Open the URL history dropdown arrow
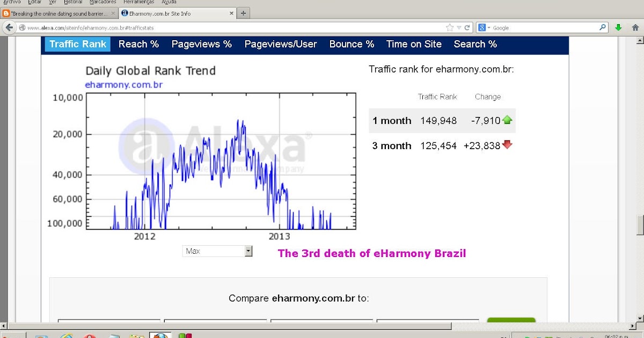This screenshot has width=644, height=338. click(x=459, y=28)
